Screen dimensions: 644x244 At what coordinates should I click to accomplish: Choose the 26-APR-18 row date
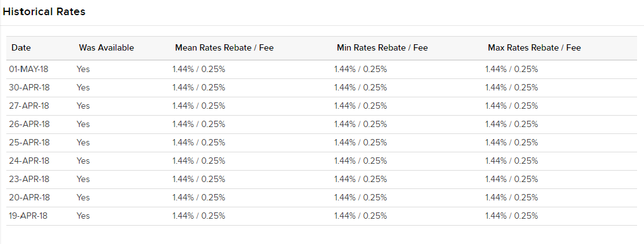click(x=29, y=124)
